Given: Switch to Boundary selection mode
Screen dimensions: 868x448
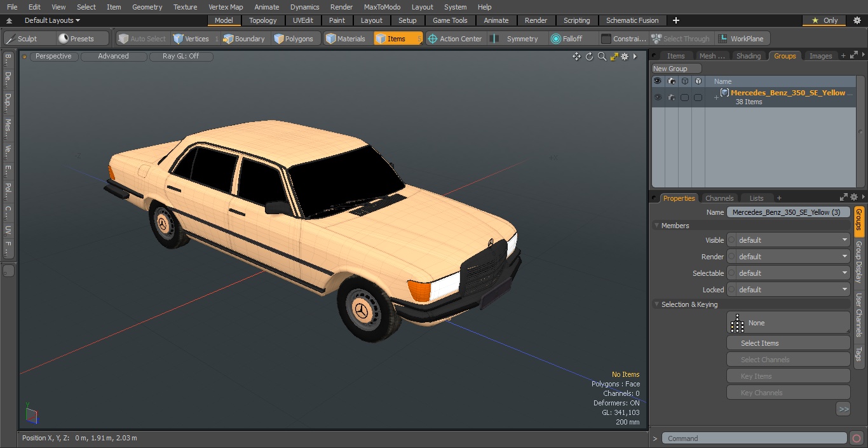Looking at the screenshot, I should pyautogui.click(x=244, y=39).
